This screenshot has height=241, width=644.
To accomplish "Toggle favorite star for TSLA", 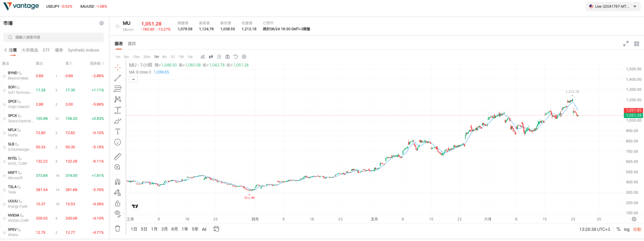I will (x=4, y=190).
